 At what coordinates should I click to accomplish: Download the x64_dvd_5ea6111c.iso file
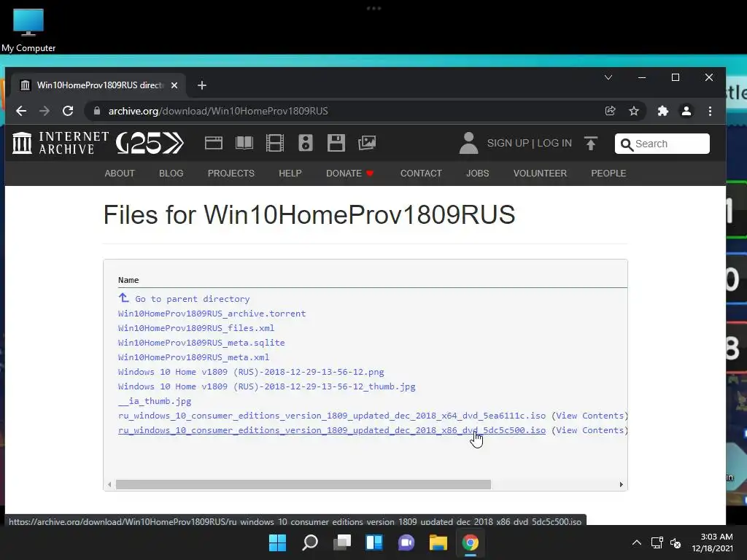coord(332,416)
